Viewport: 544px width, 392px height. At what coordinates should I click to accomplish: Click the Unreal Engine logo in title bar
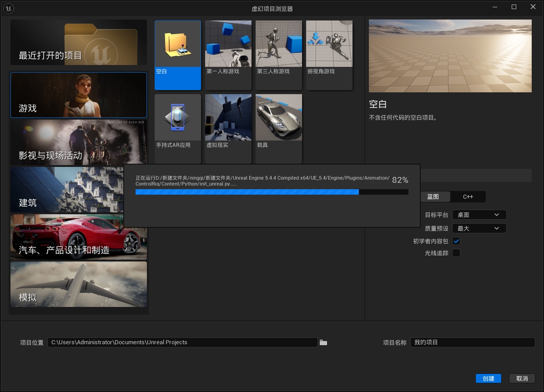click(x=8, y=8)
